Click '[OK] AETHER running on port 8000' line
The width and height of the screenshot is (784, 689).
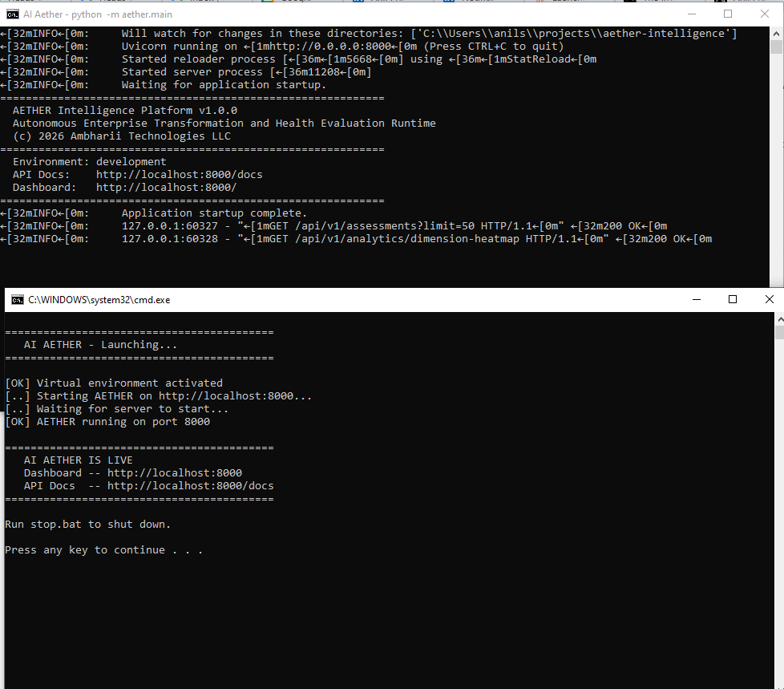click(107, 422)
